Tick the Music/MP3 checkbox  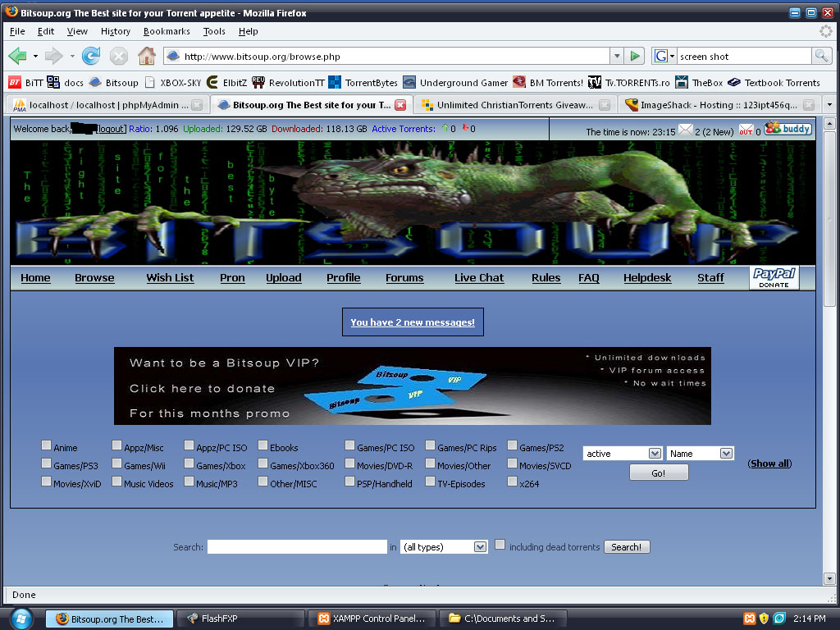[x=189, y=482]
